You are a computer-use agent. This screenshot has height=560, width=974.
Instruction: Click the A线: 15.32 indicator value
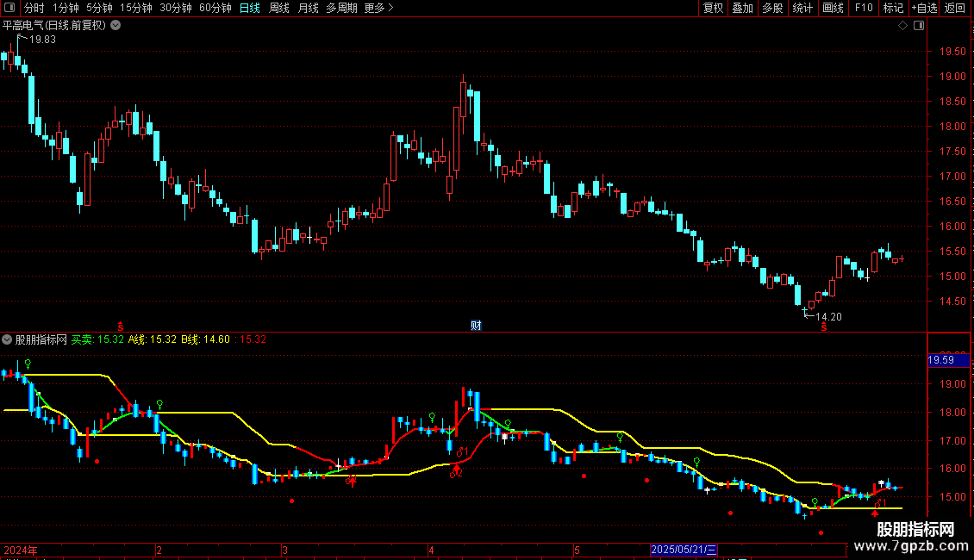pyautogui.click(x=153, y=339)
